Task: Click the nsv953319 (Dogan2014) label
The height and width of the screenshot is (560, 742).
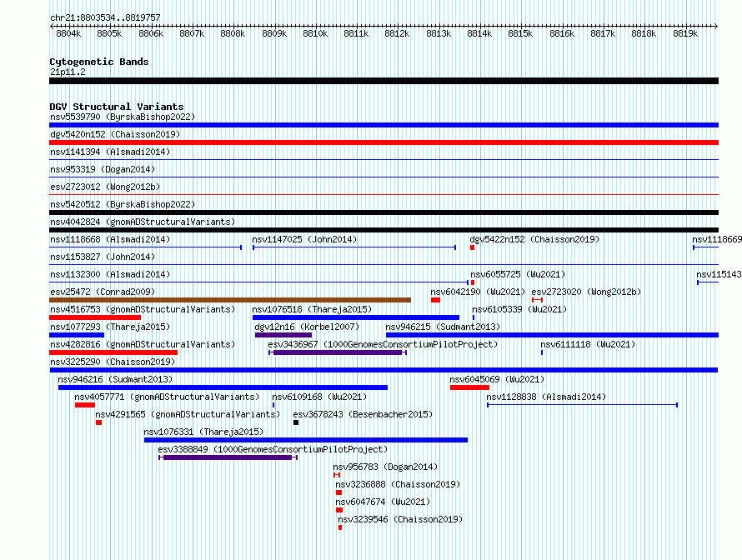Action: [x=103, y=169]
